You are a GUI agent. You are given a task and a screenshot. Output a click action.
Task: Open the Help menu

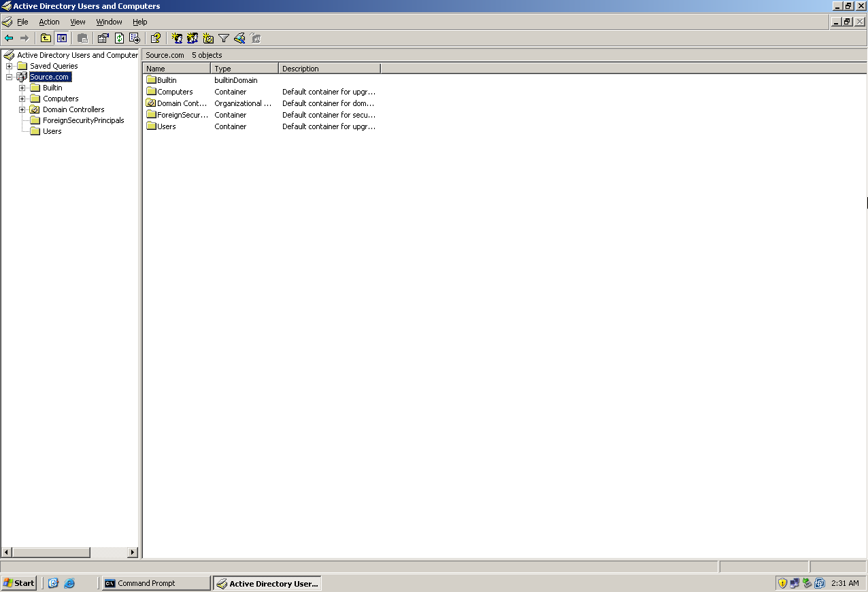click(x=139, y=22)
